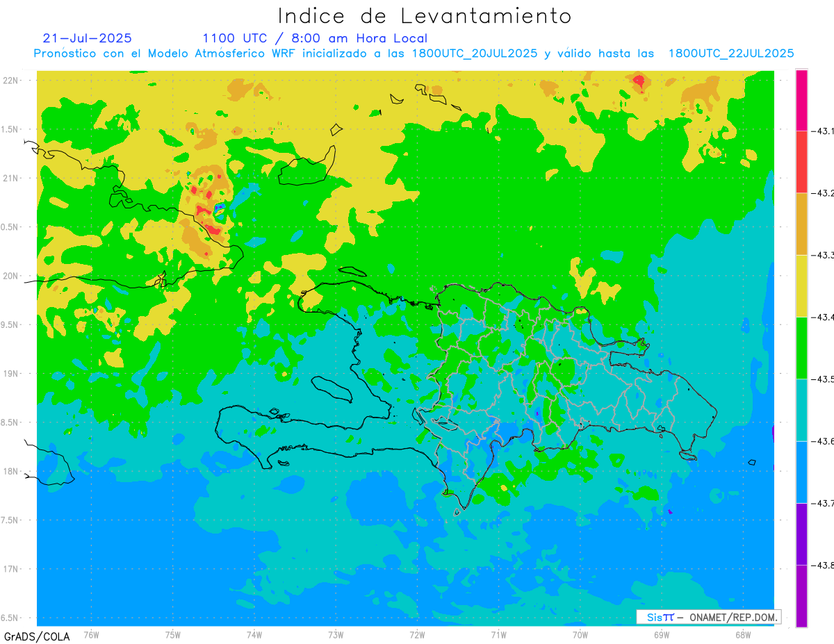Pick the teal swatch in the legend

[x=801, y=410]
